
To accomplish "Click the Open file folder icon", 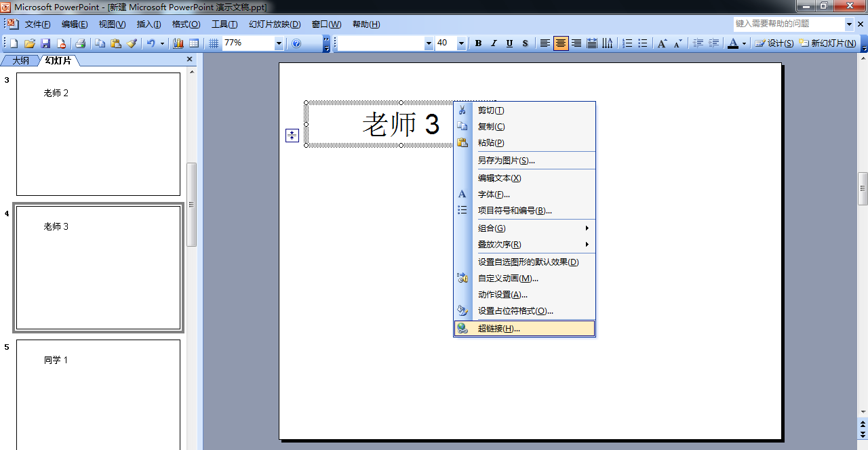I will pyautogui.click(x=29, y=43).
